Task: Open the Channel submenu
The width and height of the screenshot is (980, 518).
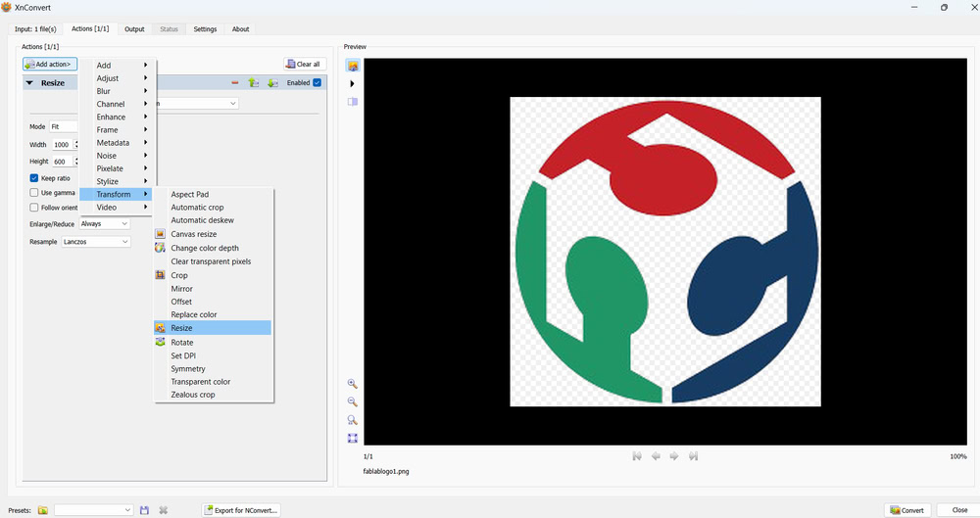Action: pos(116,104)
